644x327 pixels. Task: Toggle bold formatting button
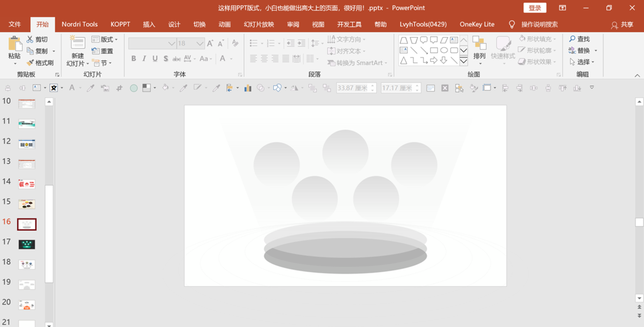coord(133,59)
